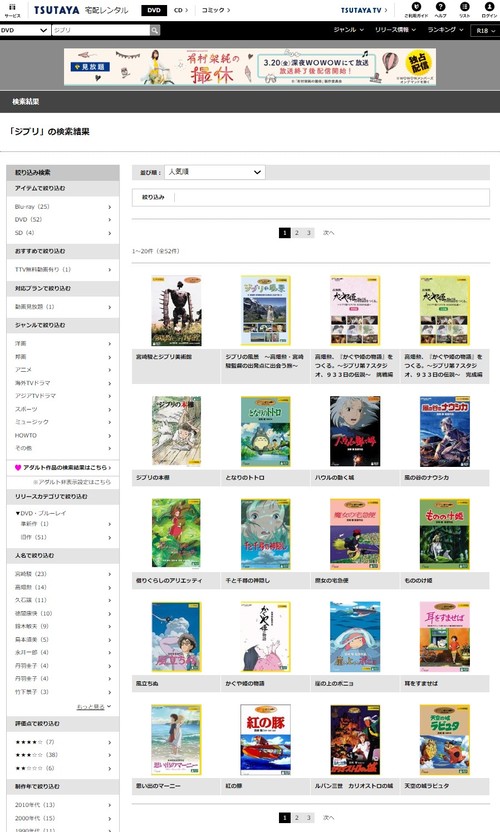Open the DVD search category dropdown

[24, 30]
